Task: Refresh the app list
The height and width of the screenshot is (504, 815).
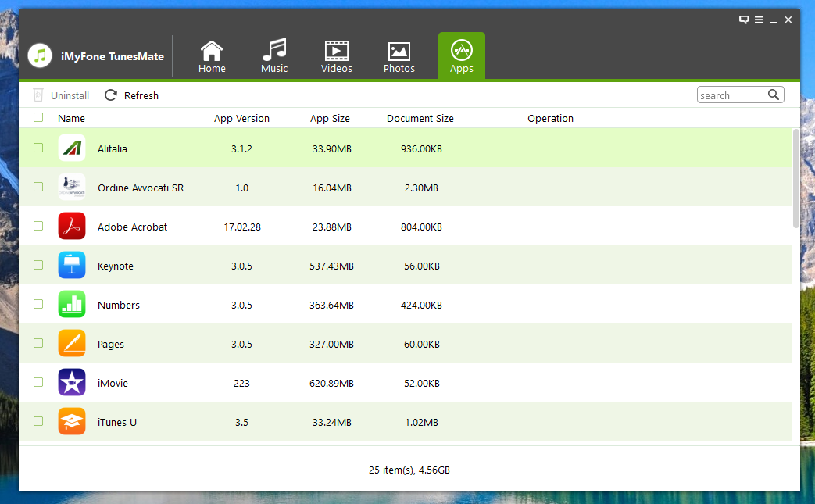Action: click(x=131, y=95)
